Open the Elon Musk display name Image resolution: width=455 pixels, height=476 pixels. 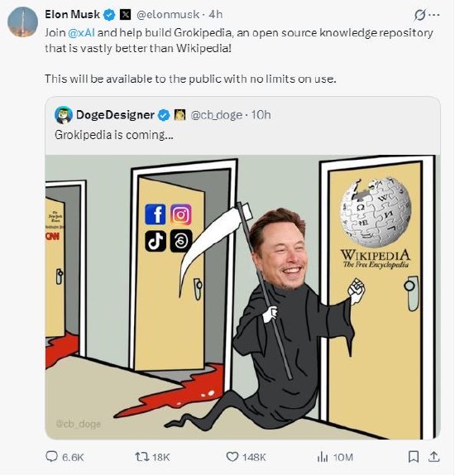tap(72, 14)
